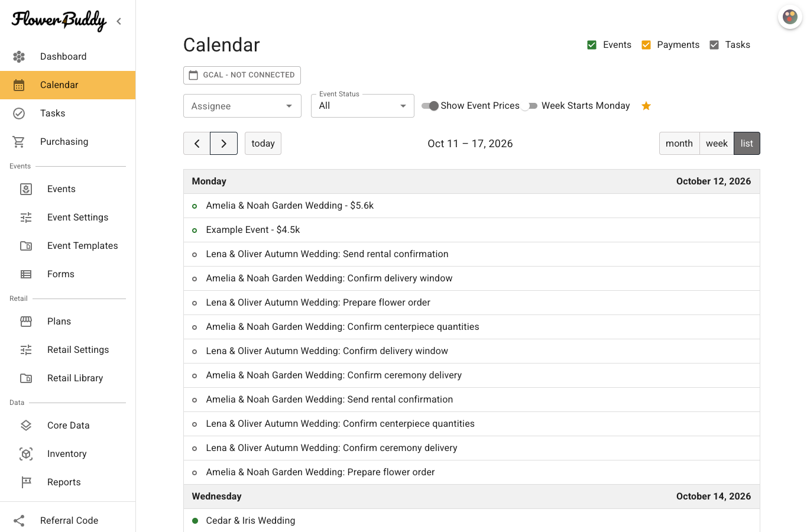The width and height of the screenshot is (807, 532).
Task: Click the Event Settings sliders icon
Action: pos(26,218)
